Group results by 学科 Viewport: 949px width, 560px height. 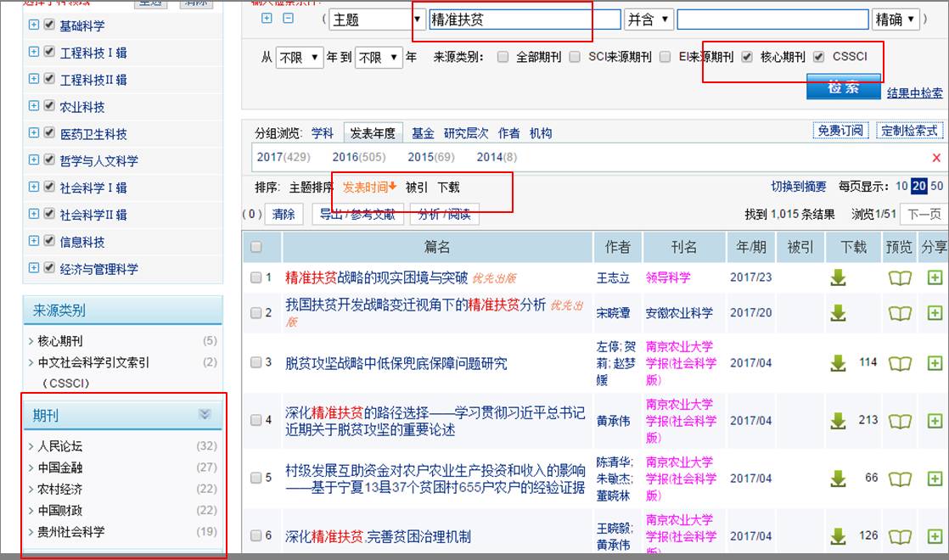[322, 133]
